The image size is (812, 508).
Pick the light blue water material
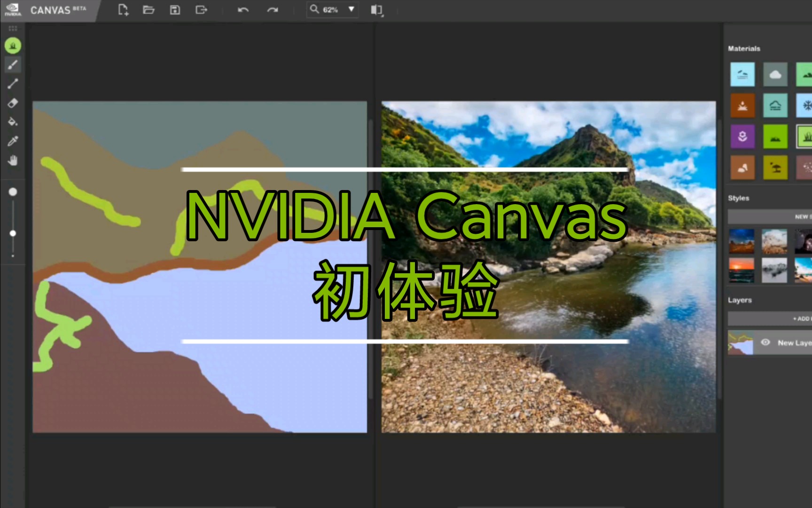[x=742, y=74]
